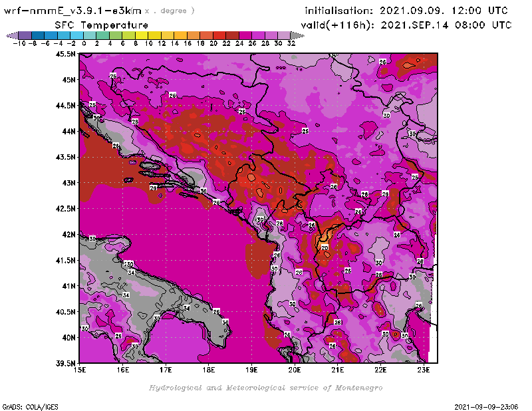Screen dimensions: 532x411
Task: Click the 'Hydrological and Meteorological service of Montenegro' caption
Action: [x=265, y=388]
